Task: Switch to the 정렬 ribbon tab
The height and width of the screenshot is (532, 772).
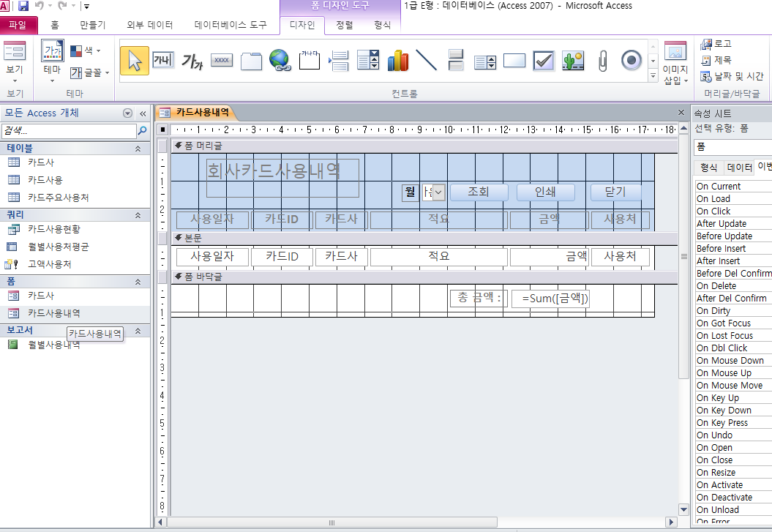Action: click(345, 25)
